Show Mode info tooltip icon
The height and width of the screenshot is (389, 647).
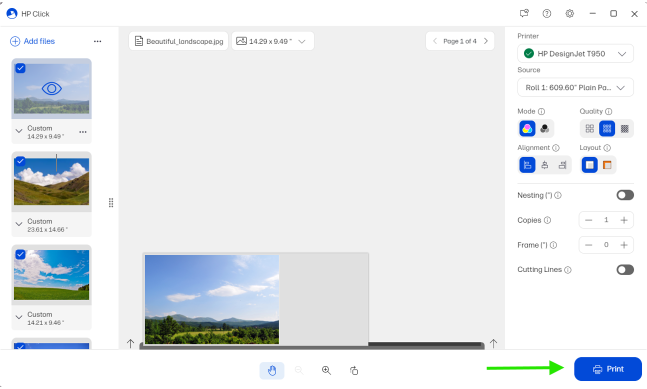[541, 111]
